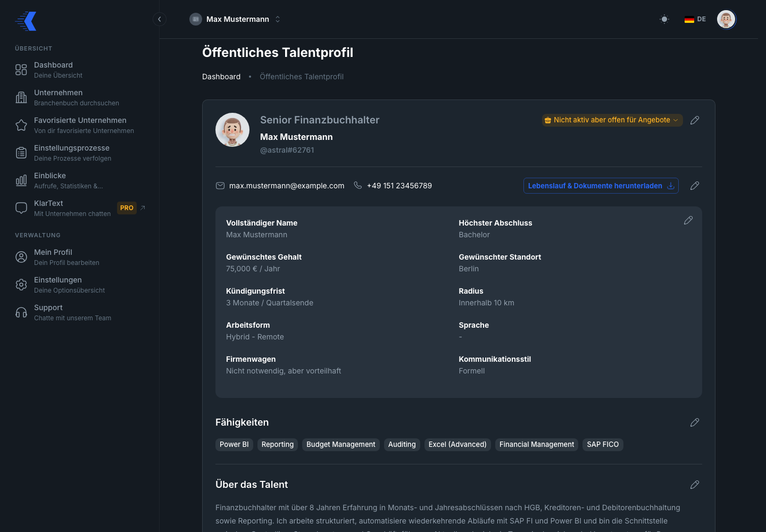
Task: Click the max.mustermann@example.com email
Action: [x=287, y=186]
